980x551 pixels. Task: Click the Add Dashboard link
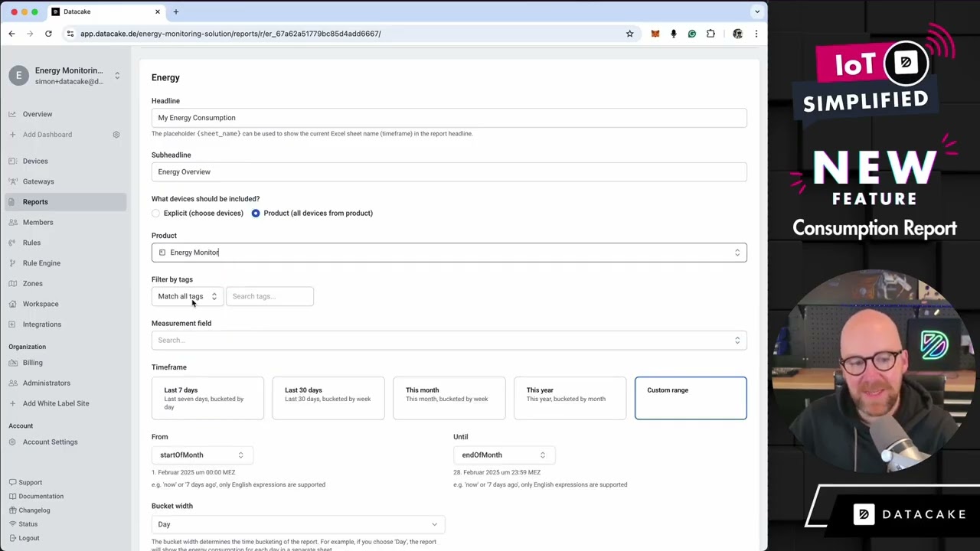pyautogui.click(x=47, y=135)
